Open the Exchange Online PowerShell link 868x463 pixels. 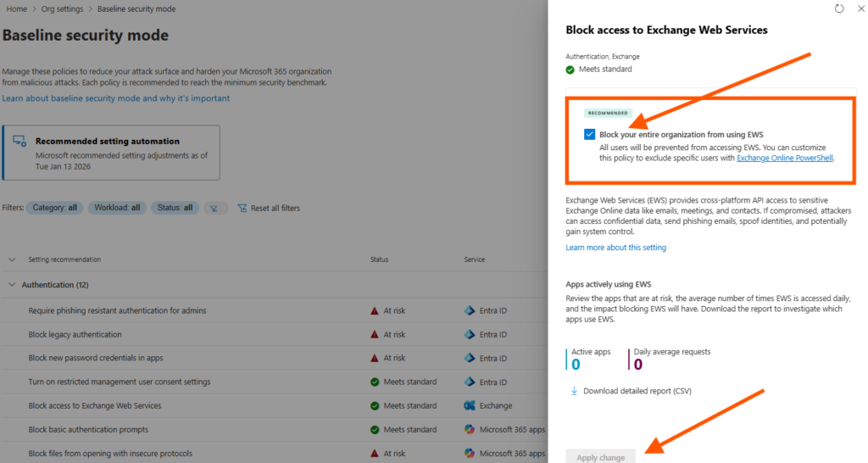point(784,158)
